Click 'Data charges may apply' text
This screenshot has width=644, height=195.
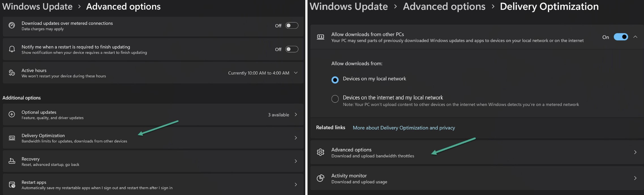click(42, 29)
